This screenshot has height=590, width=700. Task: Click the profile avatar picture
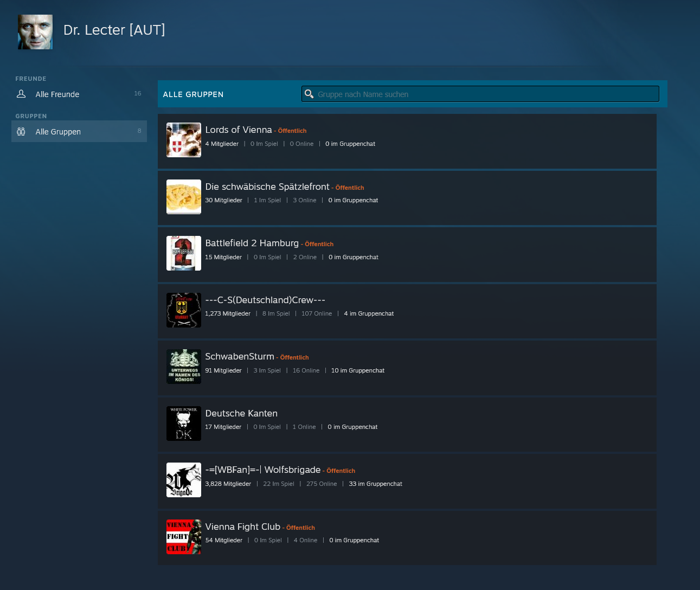35,32
